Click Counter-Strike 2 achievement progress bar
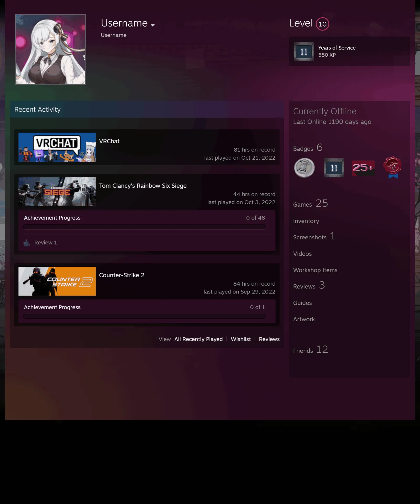The height and width of the screenshot is (504, 420). (145, 316)
